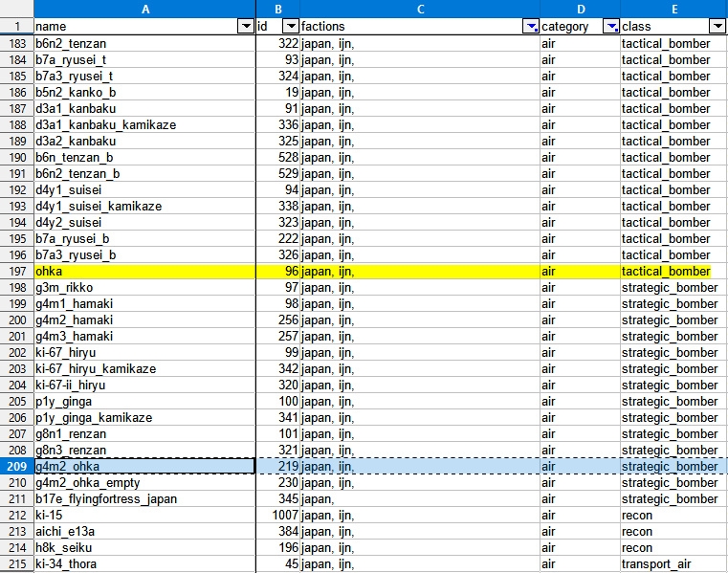Select the h8k_seiku name cell
Screen dimensions: 728x573
[143, 548]
